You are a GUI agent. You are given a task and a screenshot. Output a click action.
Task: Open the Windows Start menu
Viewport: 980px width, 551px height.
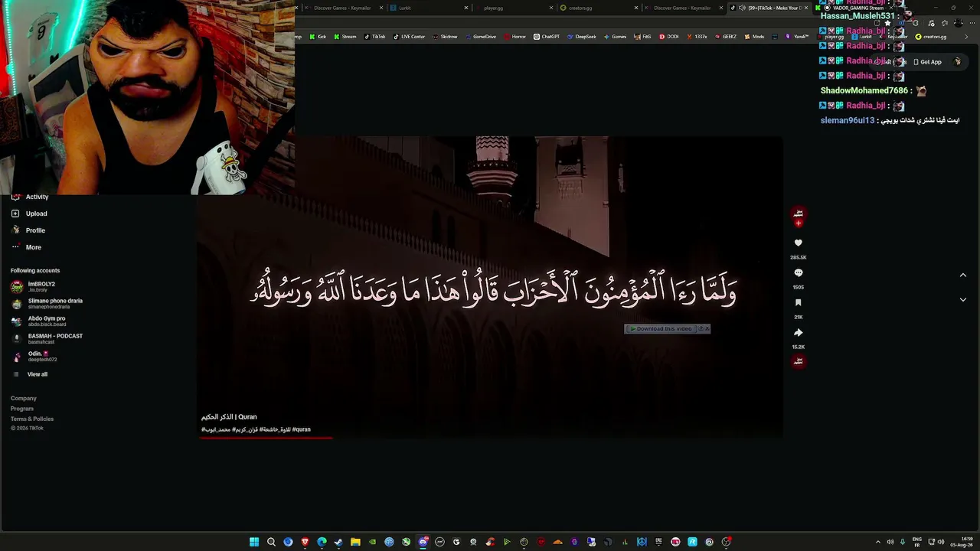pos(254,542)
